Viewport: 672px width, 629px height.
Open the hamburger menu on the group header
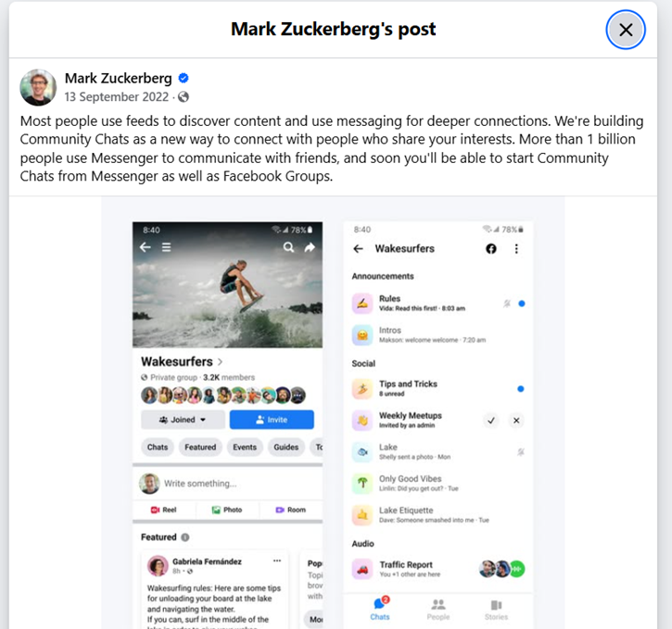166,247
